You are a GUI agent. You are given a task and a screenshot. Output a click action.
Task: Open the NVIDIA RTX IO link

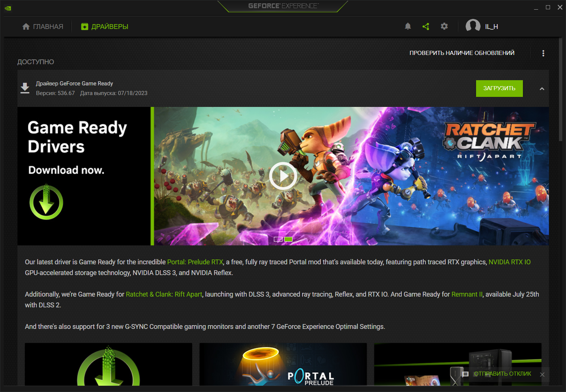[510, 262]
